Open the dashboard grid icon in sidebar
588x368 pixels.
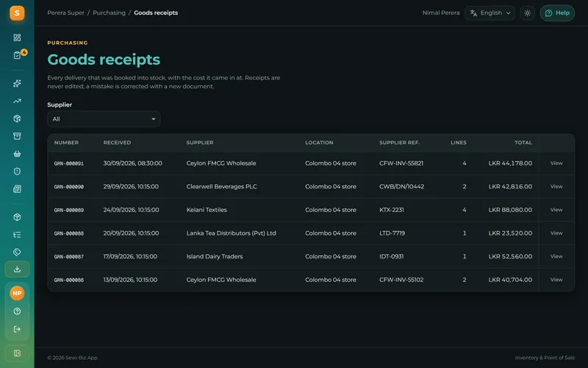coord(17,38)
